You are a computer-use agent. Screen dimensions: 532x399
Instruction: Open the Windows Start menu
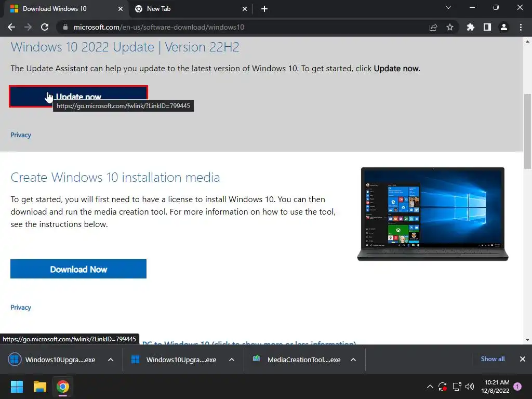(x=17, y=387)
